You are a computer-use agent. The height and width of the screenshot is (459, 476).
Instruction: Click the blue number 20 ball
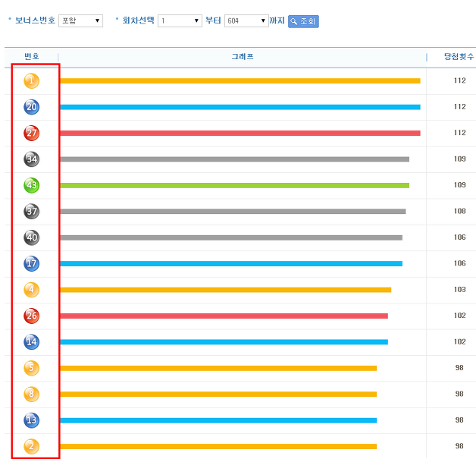point(32,107)
